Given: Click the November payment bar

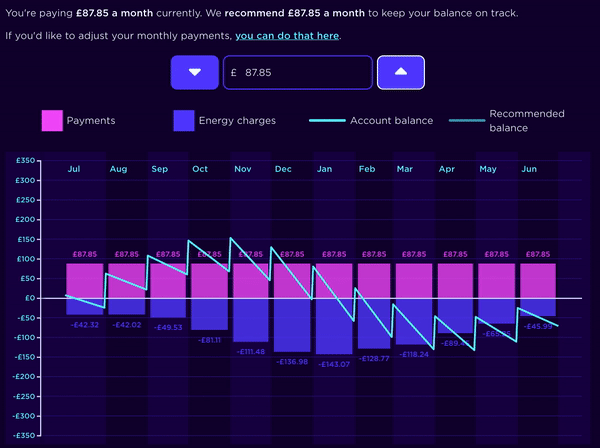Looking at the screenshot, I should 250,280.
